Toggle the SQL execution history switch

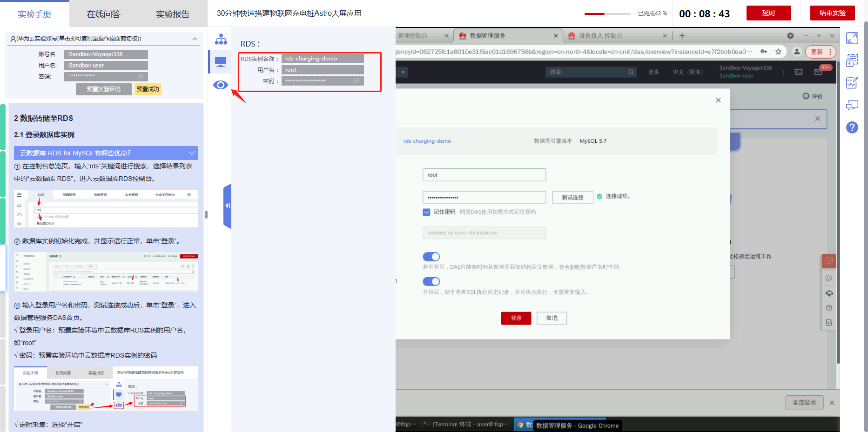[x=431, y=281]
